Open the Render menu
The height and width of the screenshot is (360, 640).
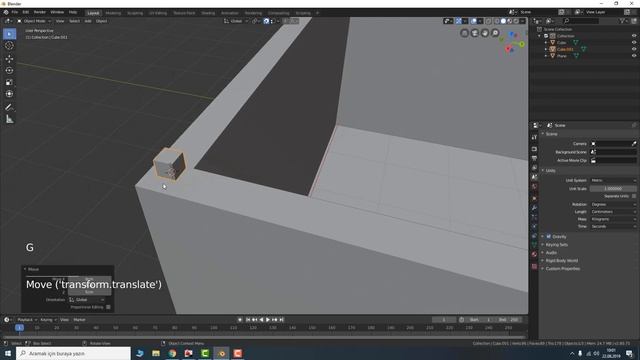pos(40,12)
